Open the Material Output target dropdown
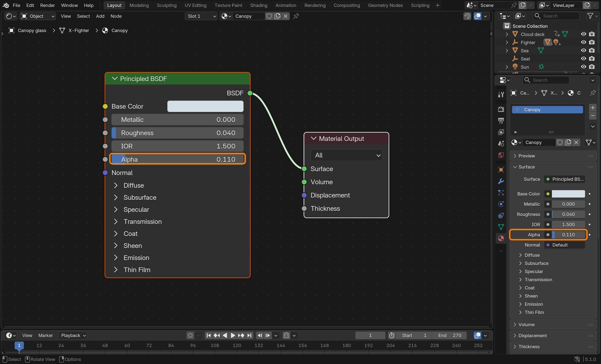Screen dimensions: 601x364 [x=346, y=155]
